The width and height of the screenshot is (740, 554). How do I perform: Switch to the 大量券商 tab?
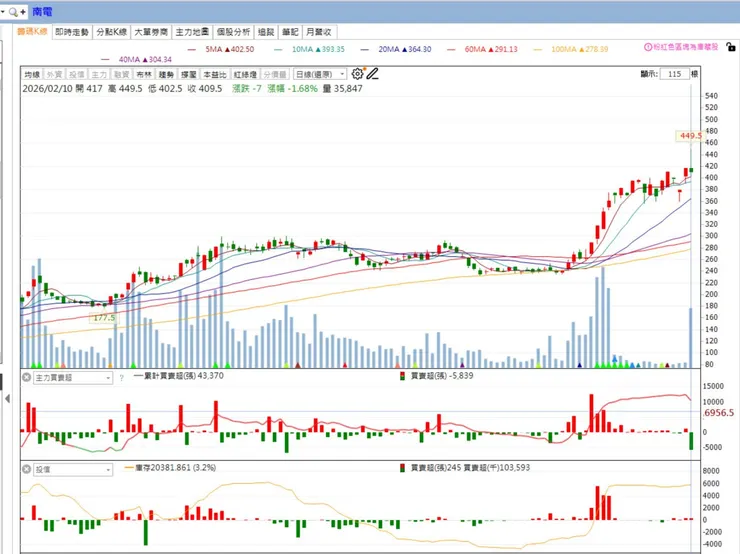click(x=151, y=32)
